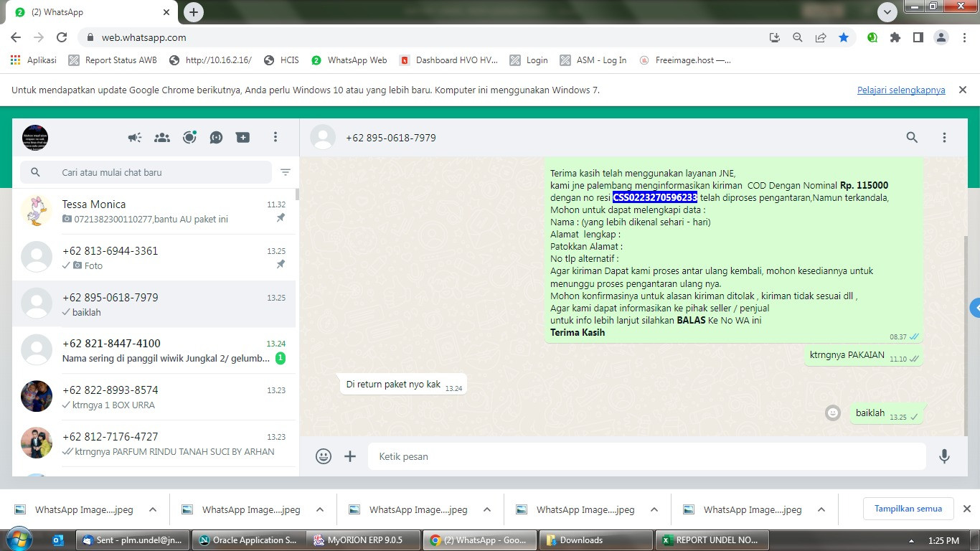Follow the 'Pelajari selengkapnya' link
This screenshot has height=551, width=980.
901,90
